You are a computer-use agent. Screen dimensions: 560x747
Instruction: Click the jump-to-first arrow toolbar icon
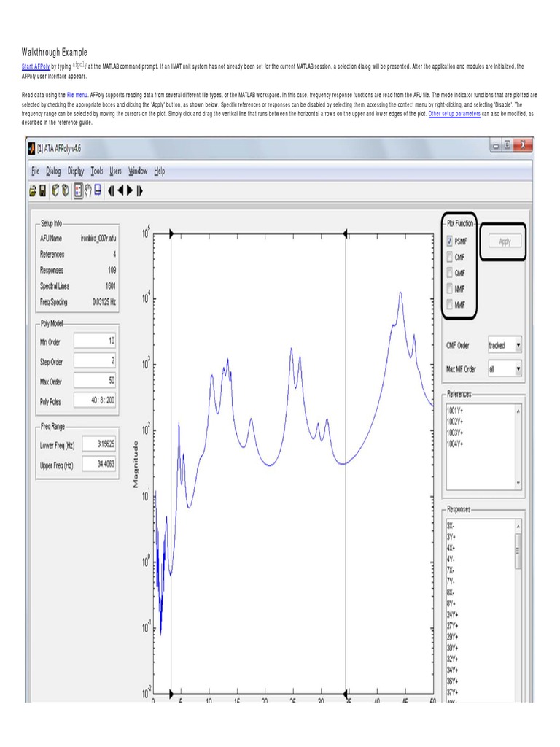coord(112,191)
